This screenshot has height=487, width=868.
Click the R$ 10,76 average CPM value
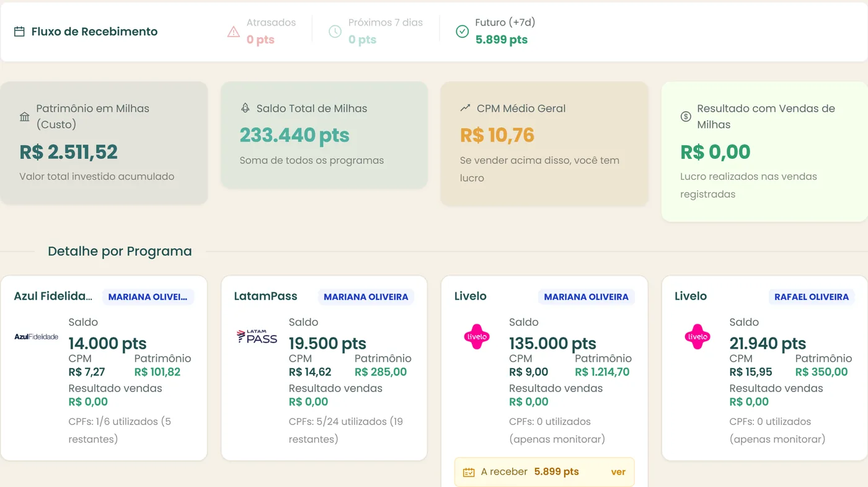[497, 135]
